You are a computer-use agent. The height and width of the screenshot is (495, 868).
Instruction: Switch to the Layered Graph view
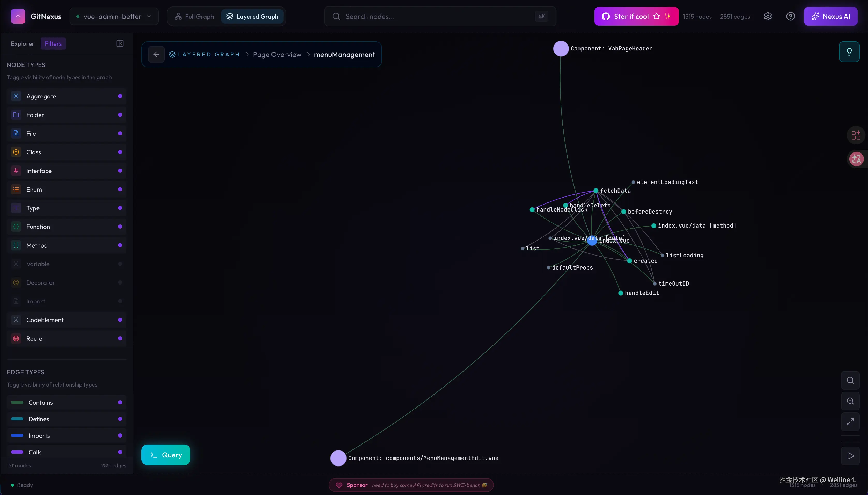(x=253, y=16)
